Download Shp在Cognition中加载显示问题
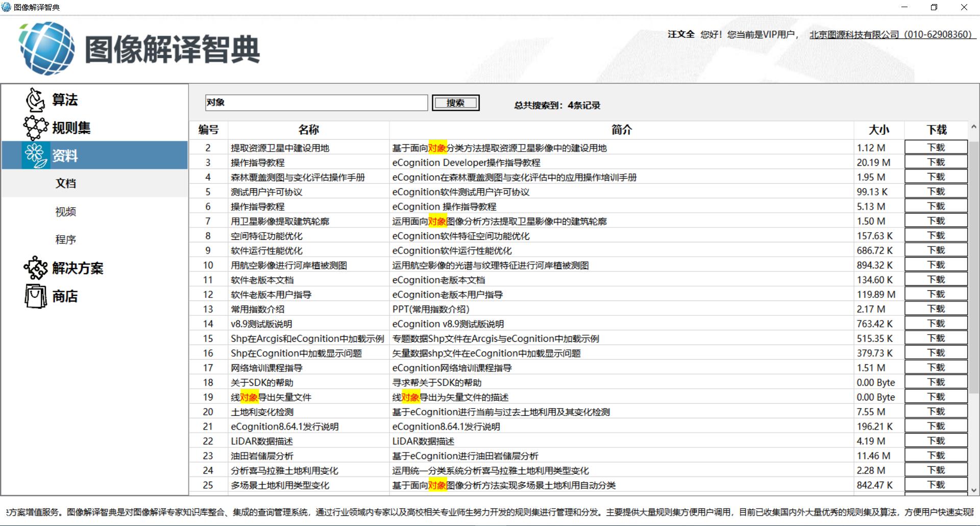The width and height of the screenshot is (980, 526). coord(936,353)
